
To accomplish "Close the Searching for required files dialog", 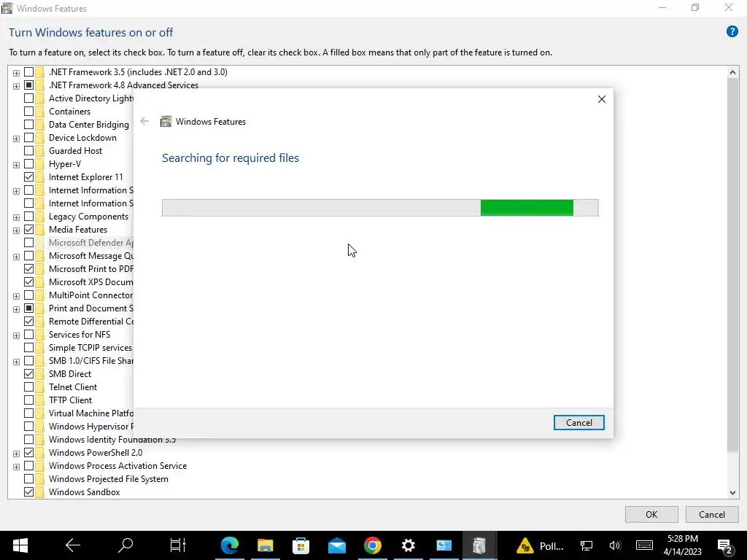I will click(602, 99).
